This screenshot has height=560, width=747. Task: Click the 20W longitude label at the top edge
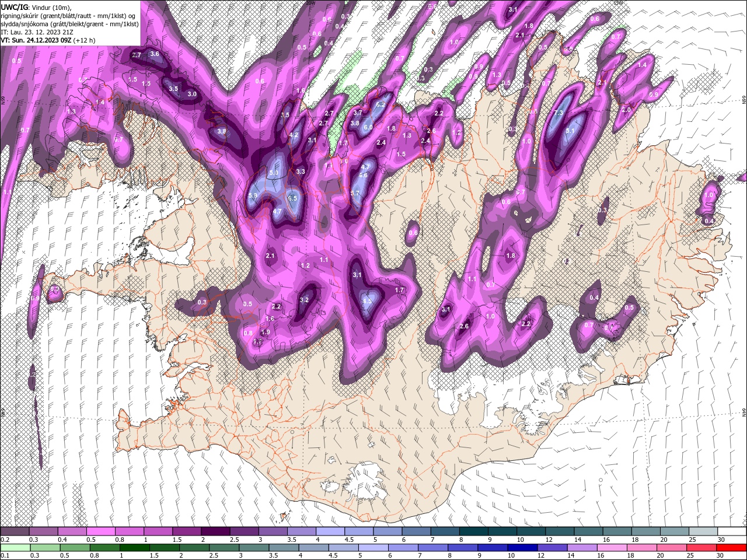311,3
